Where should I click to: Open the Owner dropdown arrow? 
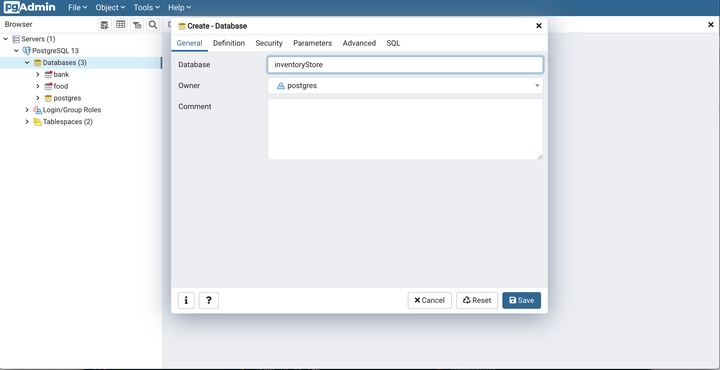537,86
